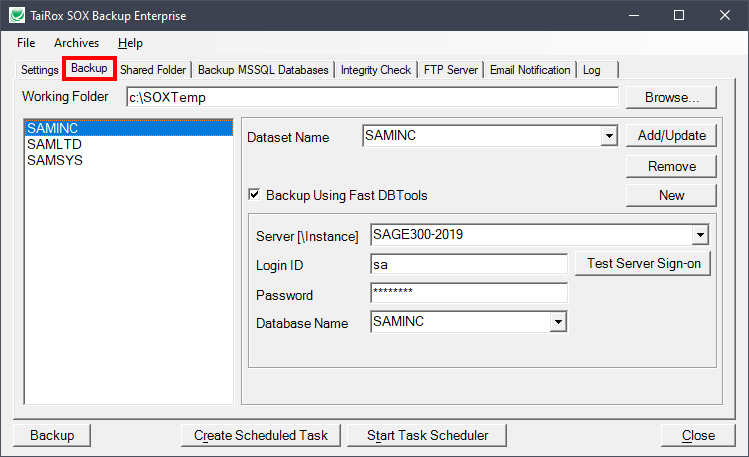Launch Start Task Scheduler

pos(427,435)
